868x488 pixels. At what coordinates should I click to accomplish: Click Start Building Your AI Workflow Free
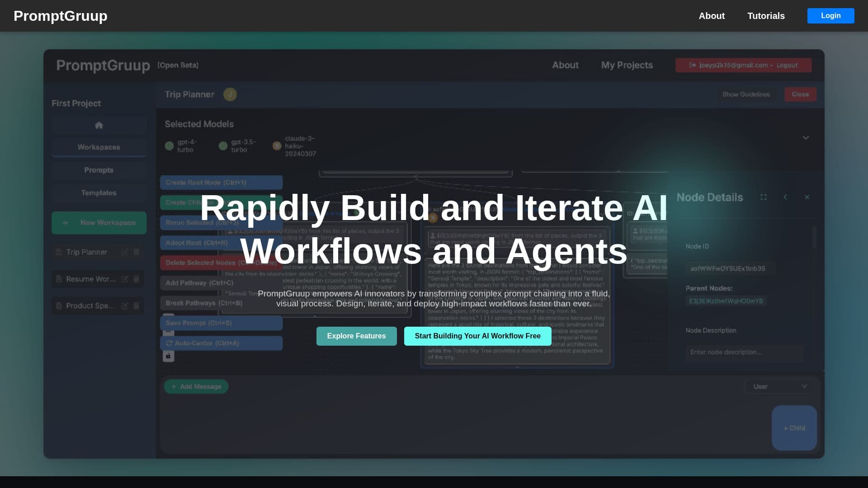477,336
